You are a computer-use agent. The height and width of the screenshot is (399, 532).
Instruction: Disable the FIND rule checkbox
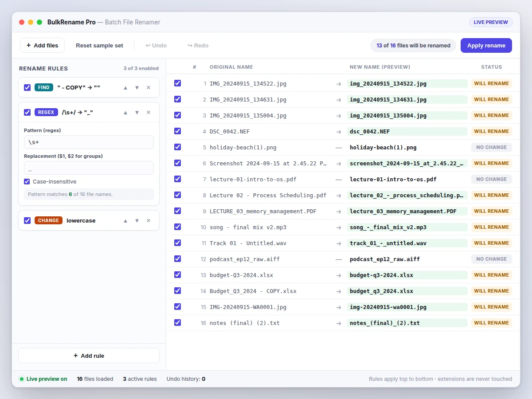tap(27, 88)
